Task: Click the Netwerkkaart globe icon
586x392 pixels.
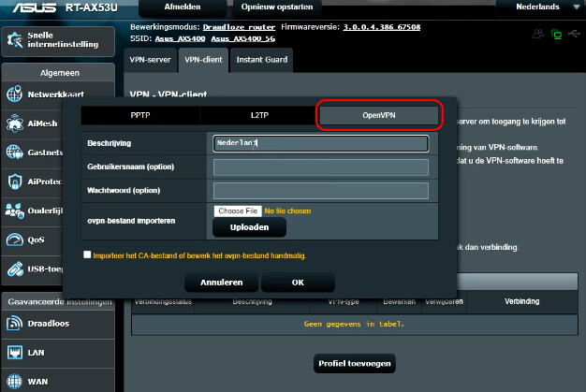Action: (x=15, y=94)
